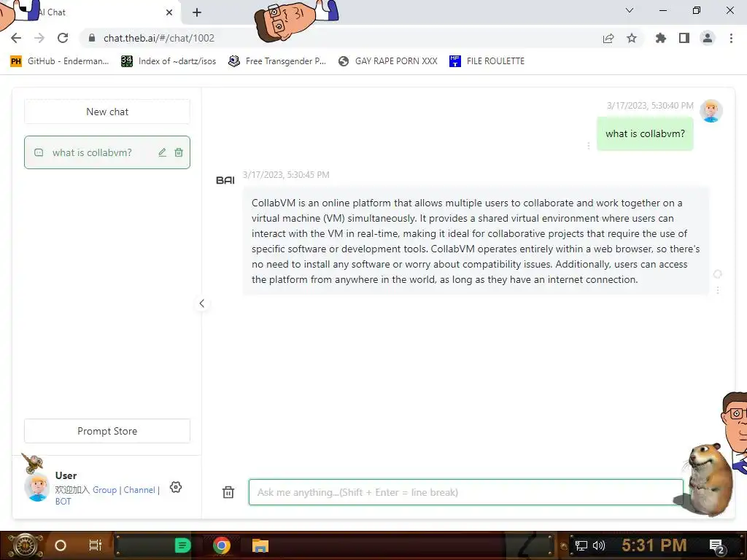Edit the 'what is collabvm?' chat title
Viewport: 747px width, 560px height.
(x=163, y=152)
